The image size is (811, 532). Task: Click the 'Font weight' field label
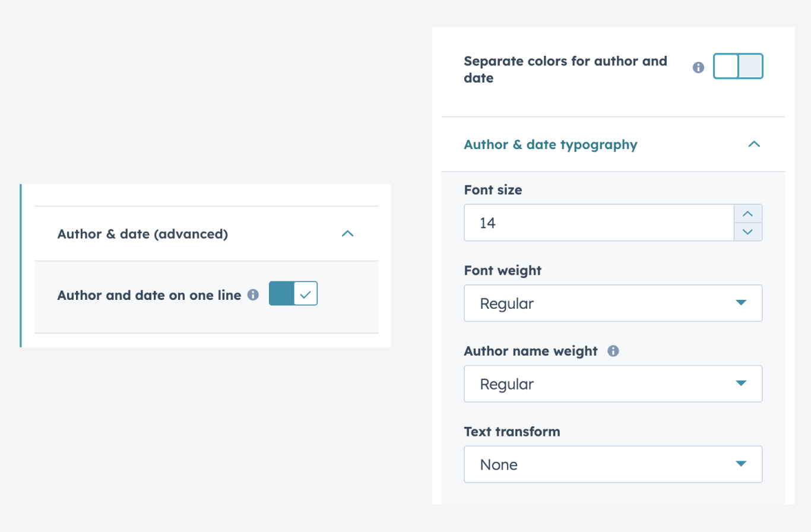click(502, 270)
